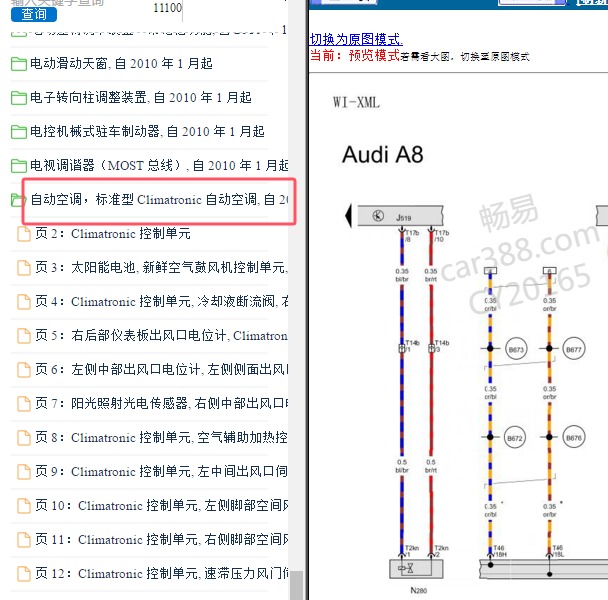Click page icon beside 页 9
Image resolution: width=608 pixels, height=600 pixels.
(24, 472)
